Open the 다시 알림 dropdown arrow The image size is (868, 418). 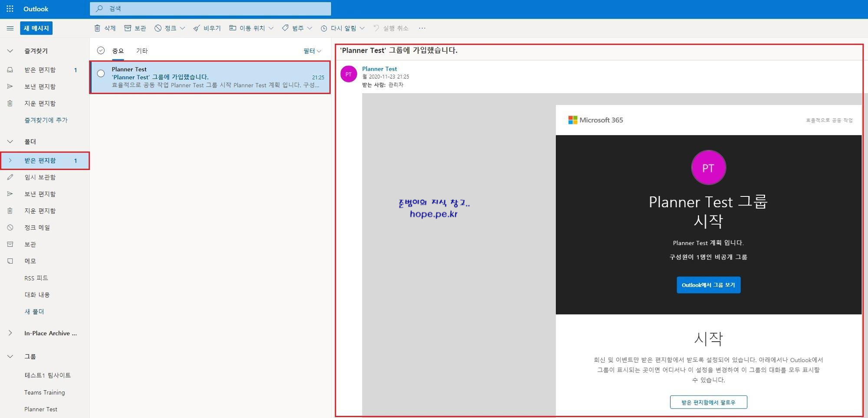pyautogui.click(x=362, y=28)
